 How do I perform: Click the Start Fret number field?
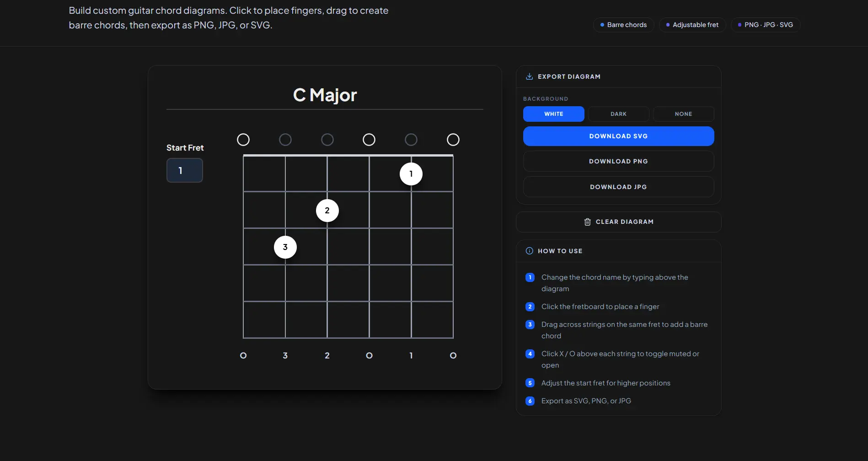pyautogui.click(x=185, y=170)
